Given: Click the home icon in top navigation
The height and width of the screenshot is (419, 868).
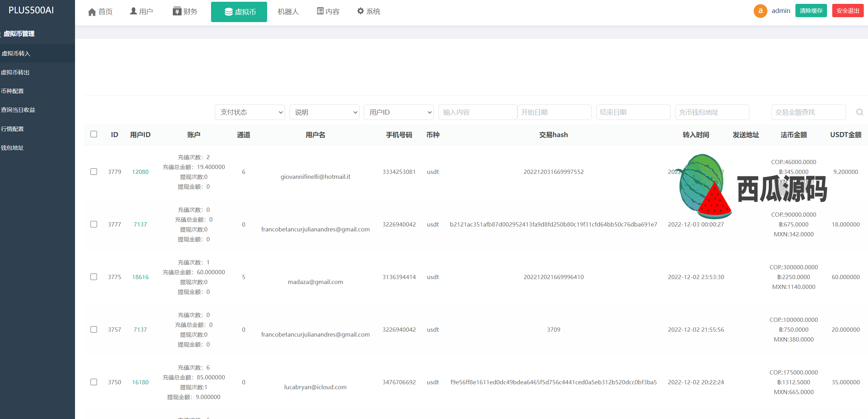Looking at the screenshot, I should click(x=92, y=12).
